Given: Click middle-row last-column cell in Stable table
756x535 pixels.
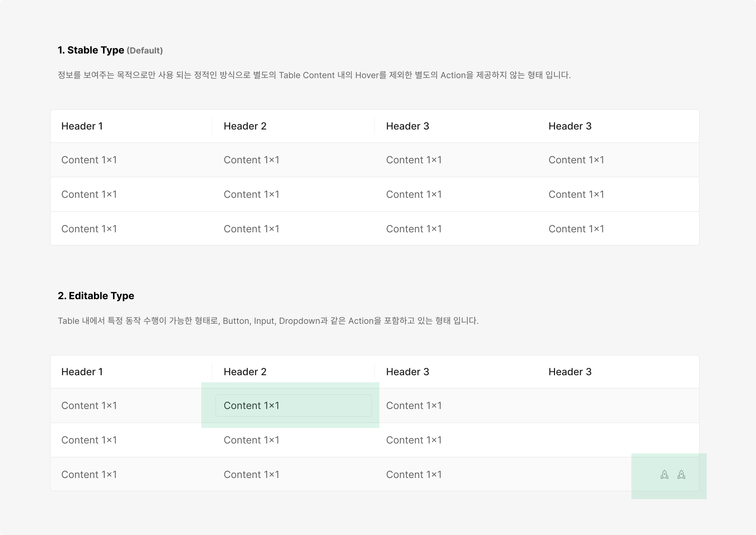Looking at the screenshot, I should (x=576, y=194).
